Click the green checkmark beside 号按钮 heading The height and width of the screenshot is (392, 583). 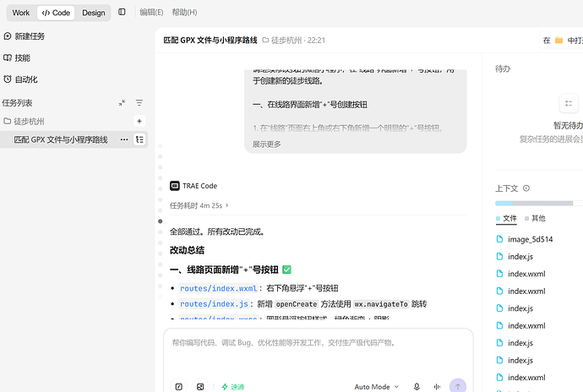point(286,269)
